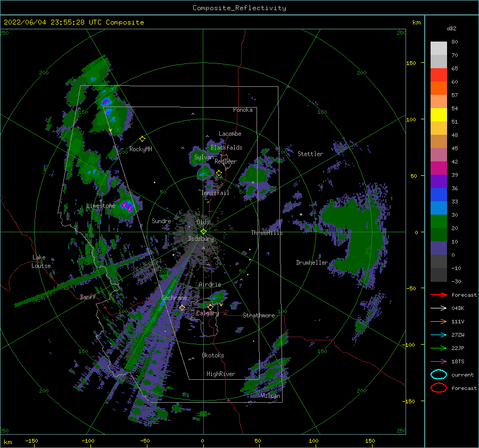This screenshot has height=448, width=479.
Task: Click the magenta 42 dBZ color swatch
Action: point(439,168)
